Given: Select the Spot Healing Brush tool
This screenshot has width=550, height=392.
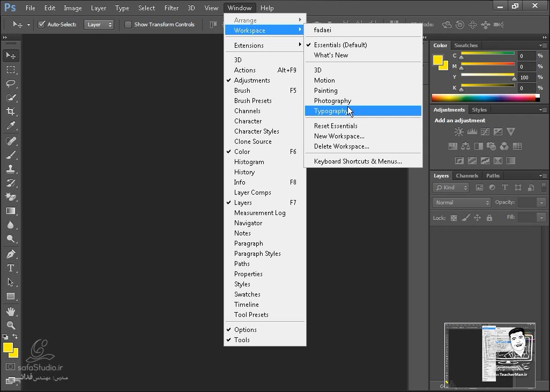Looking at the screenshot, I should click(x=11, y=141).
